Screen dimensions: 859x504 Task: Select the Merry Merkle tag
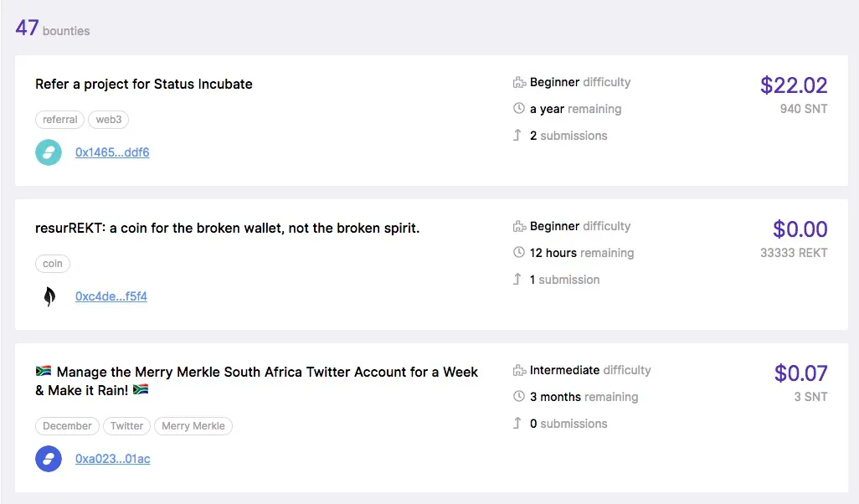193,425
